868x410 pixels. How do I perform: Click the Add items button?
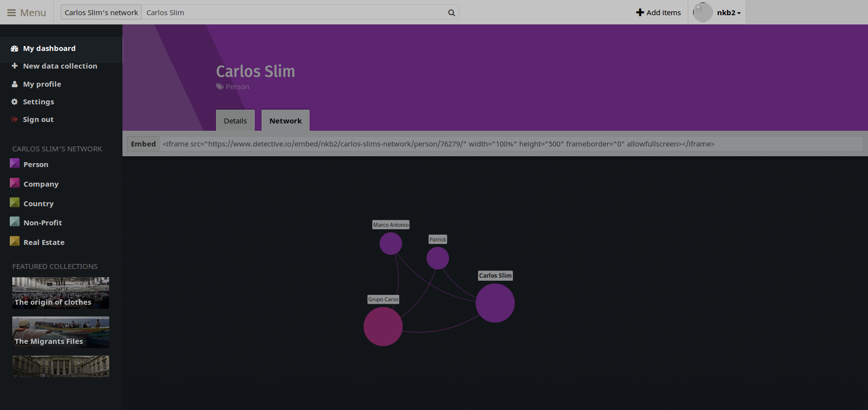click(x=658, y=12)
